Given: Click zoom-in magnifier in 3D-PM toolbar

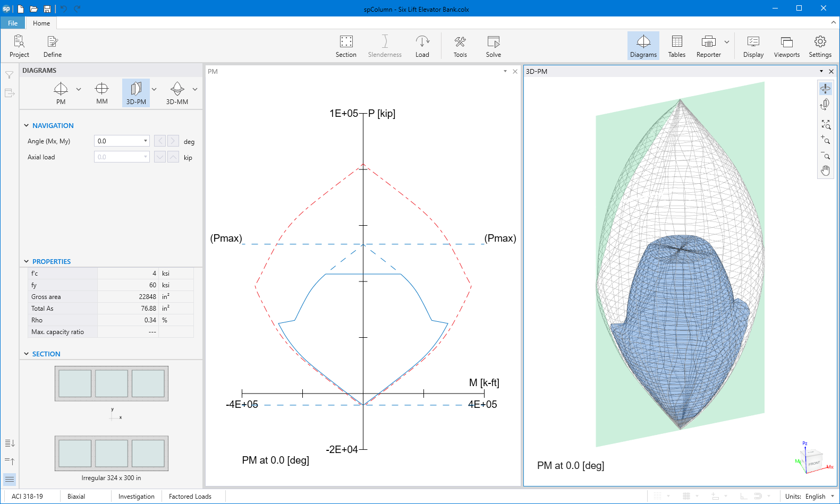Looking at the screenshot, I should coord(825,140).
